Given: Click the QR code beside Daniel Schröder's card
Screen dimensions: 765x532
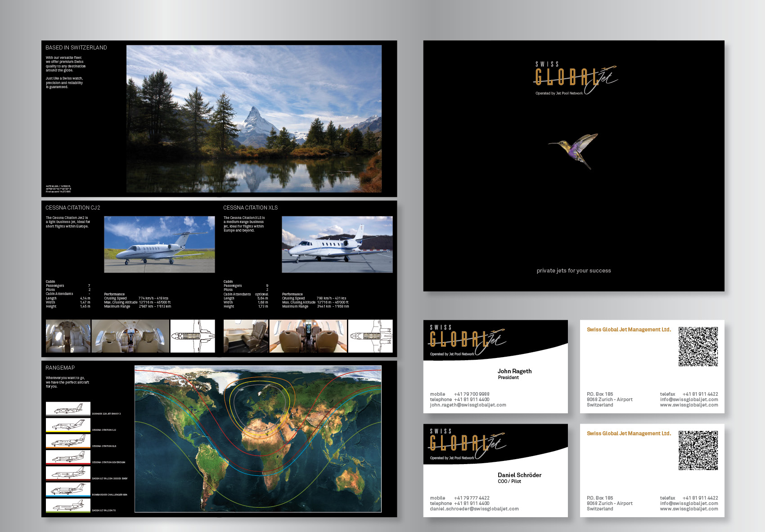Looking at the screenshot, I should click(x=698, y=450).
